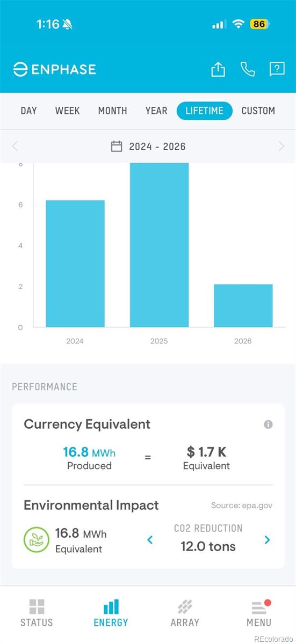Go to the Status tab

point(37,613)
